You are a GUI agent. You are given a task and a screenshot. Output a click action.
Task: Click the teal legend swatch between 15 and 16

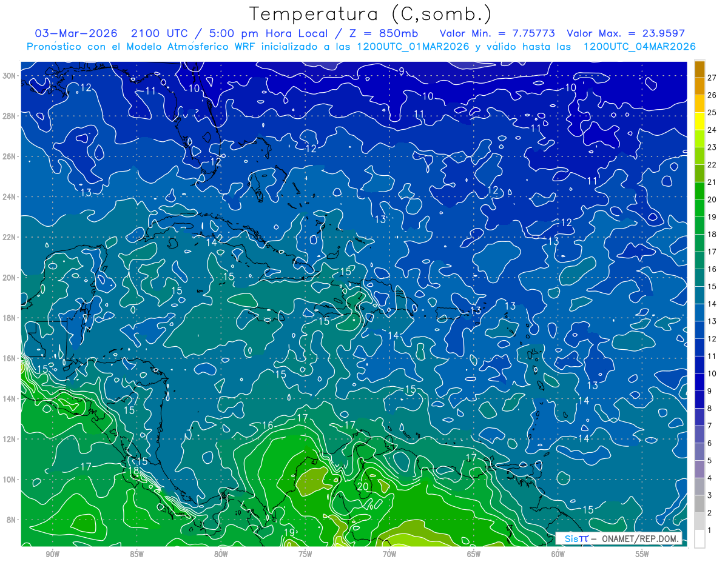(699, 278)
